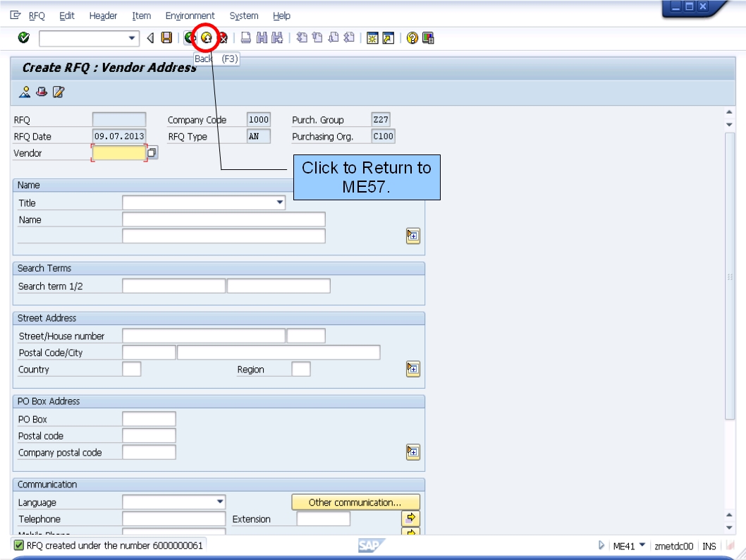Click the yellow arrow next to Telephone

click(x=411, y=518)
